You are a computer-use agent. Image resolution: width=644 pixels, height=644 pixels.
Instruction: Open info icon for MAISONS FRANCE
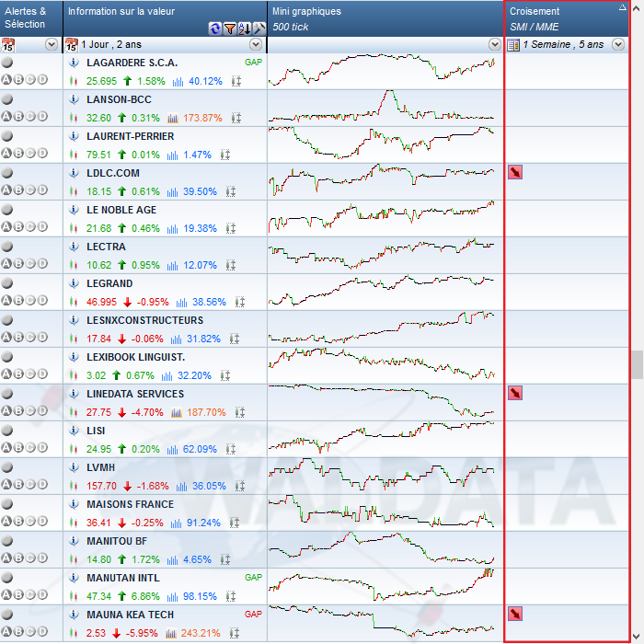(74, 504)
